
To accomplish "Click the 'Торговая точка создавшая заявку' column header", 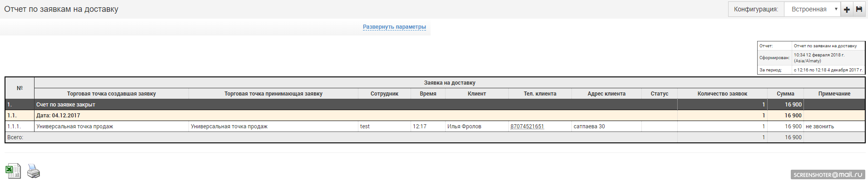I will tap(111, 94).
